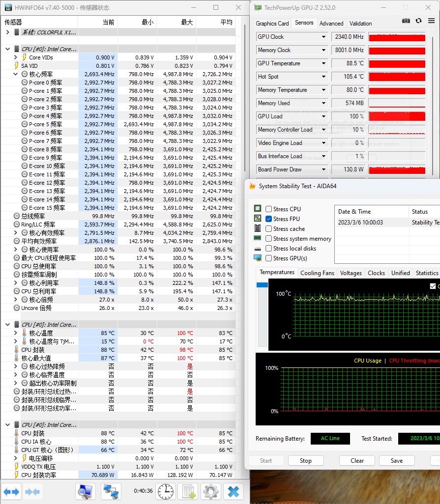Click HWiNFO blue X close sensors icon
440x504 pixels.
click(x=233, y=492)
